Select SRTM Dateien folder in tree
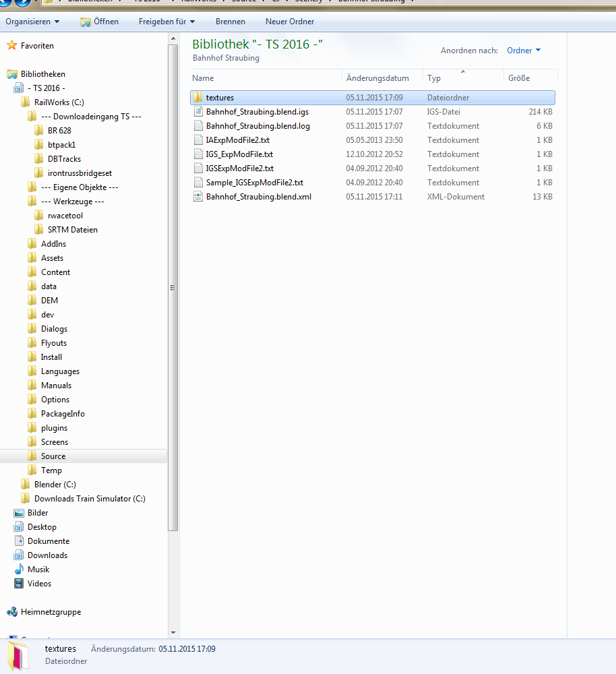Image resolution: width=616 pixels, height=674 pixels. (x=73, y=230)
